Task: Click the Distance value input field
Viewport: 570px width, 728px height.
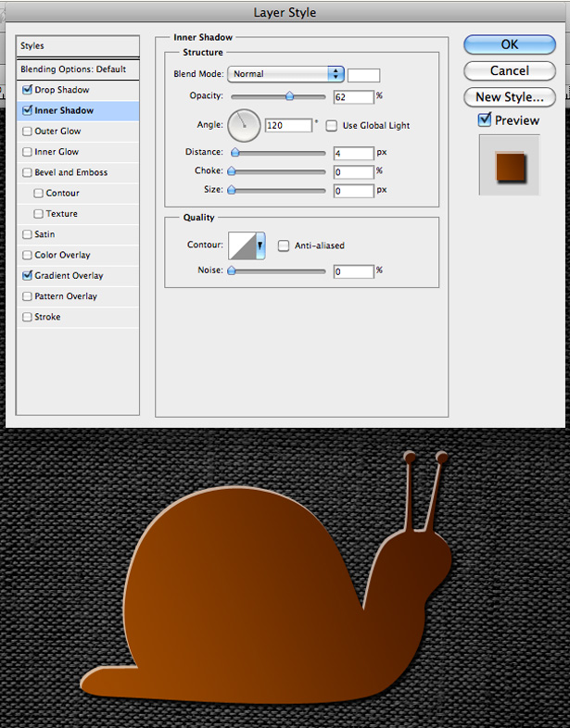Action: 353,153
